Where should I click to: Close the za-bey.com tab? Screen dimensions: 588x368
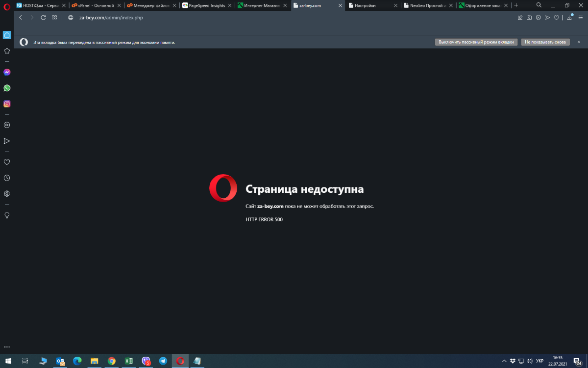click(340, 5)
